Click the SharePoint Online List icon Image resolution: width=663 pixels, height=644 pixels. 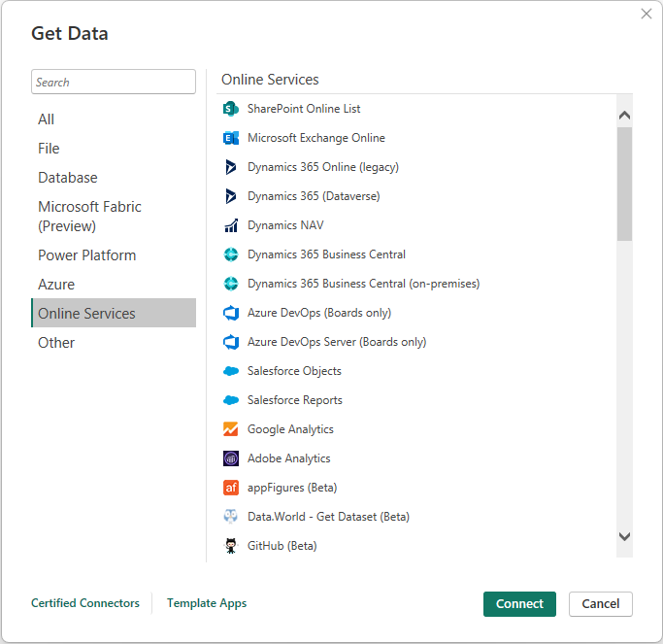click(x=231, y=109)
